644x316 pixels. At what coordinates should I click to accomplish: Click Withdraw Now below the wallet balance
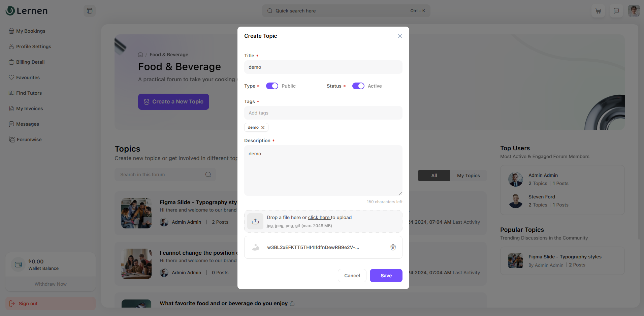point(50,284)
